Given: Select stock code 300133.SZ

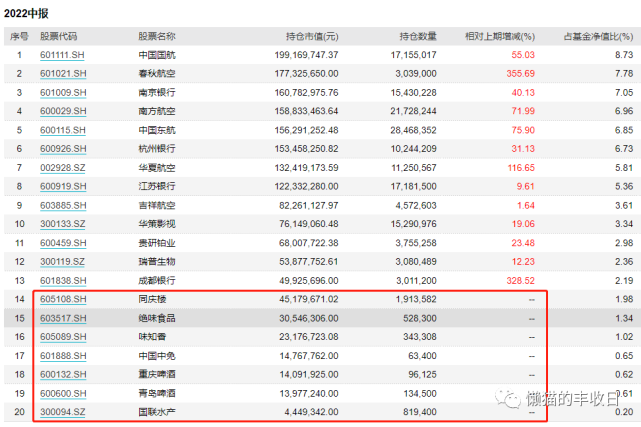Looking at the screenshot, I should coord(63,223).
